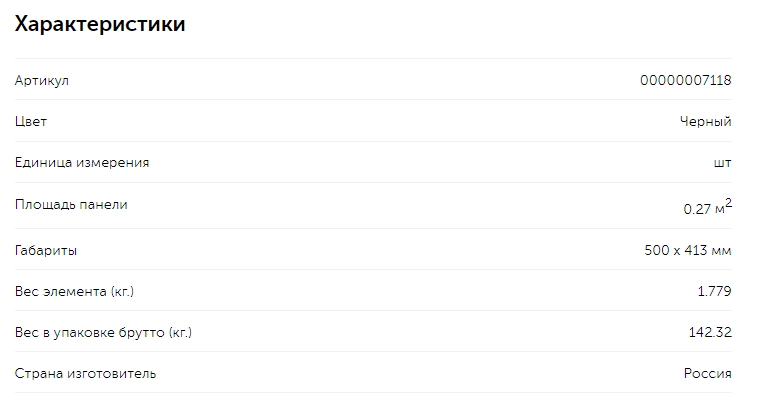The width and height of the screenshot is (767, 410).
Task: Click the (кг.) text in Вес элемента
Action: click(x=122, y=292)
